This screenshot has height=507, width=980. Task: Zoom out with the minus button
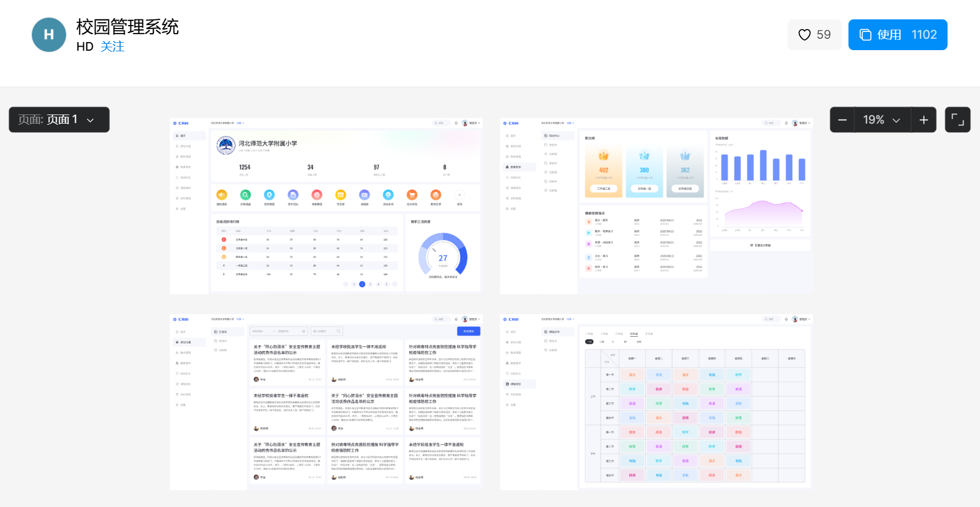coord(842,120)
